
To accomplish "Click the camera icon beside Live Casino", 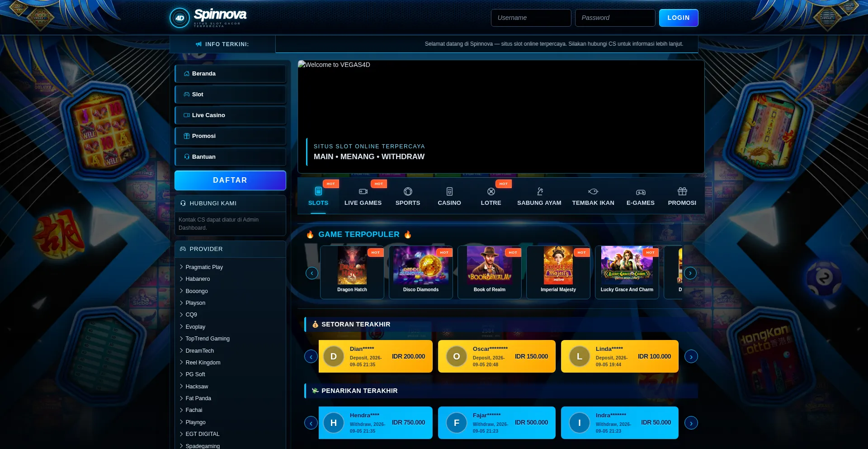I will coord(187,115).
